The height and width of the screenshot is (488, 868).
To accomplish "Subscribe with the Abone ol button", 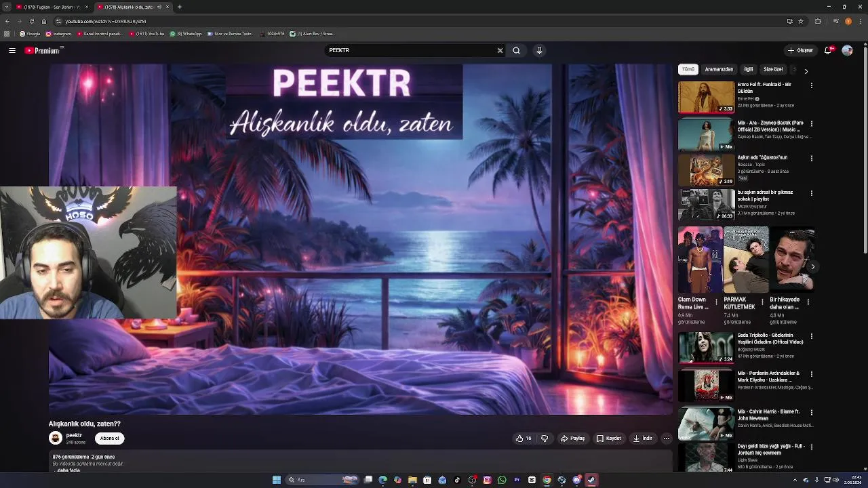I will 109,439.
